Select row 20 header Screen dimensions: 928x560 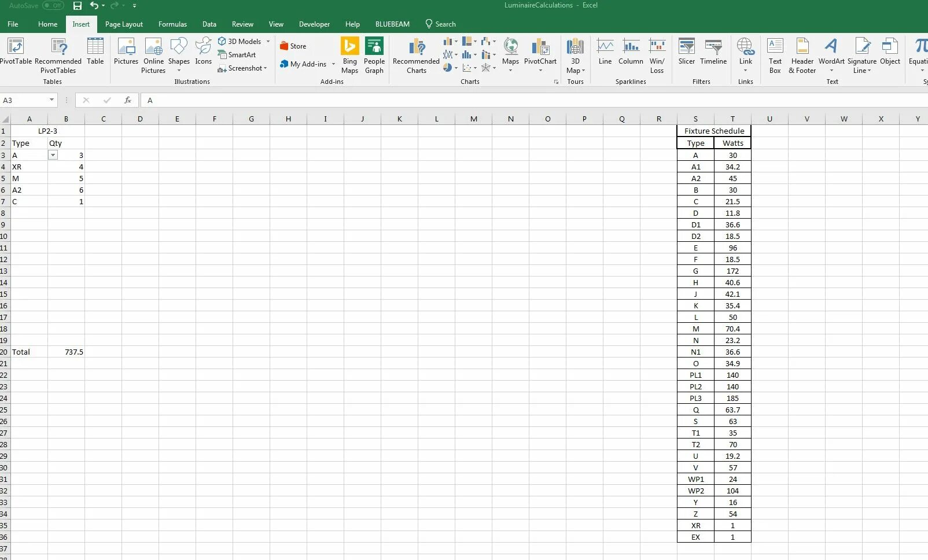tap(4, 352)
